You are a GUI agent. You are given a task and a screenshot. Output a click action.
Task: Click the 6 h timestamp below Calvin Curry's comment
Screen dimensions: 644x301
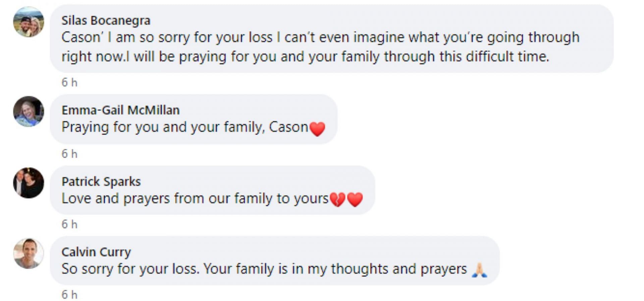69,295
